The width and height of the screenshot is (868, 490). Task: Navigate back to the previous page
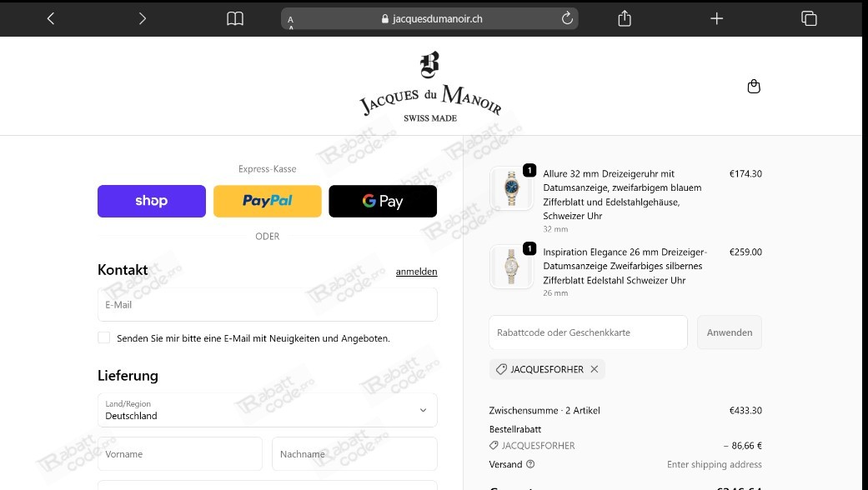[50, 17]
